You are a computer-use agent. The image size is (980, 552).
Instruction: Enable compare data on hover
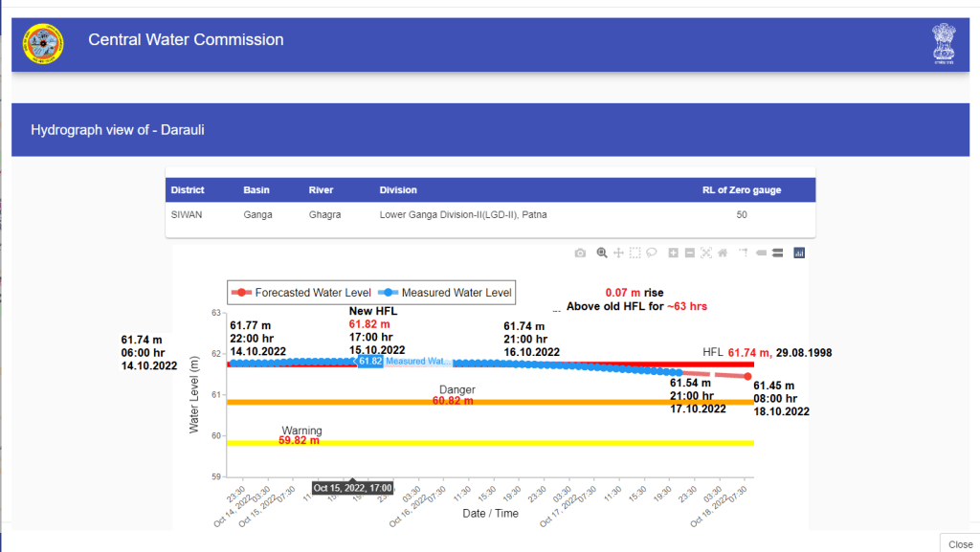point(777,253)
